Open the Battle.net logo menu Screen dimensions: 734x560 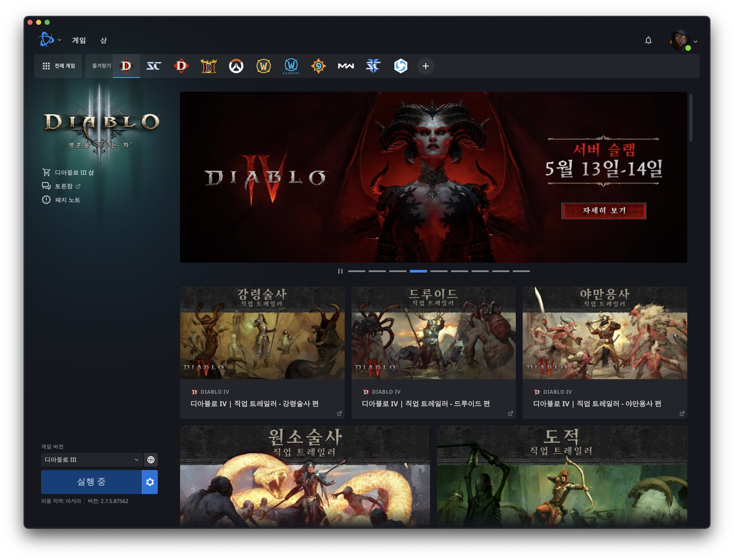coord(50,40)
